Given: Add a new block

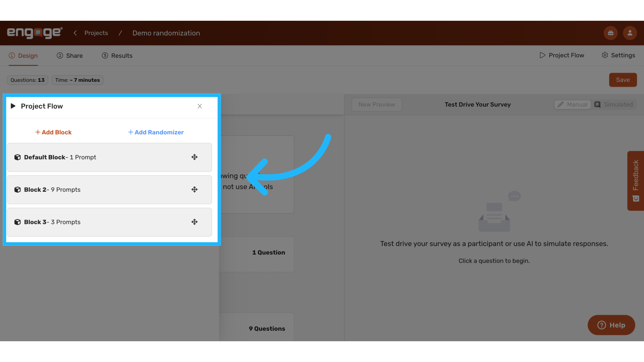Looking at the screenshot, I should [53, 132].
